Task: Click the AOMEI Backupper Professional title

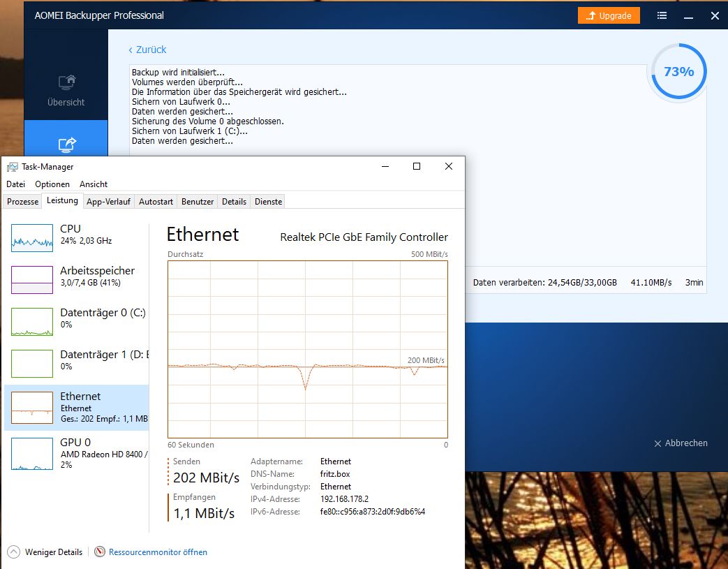Action: tap(99, 15)
